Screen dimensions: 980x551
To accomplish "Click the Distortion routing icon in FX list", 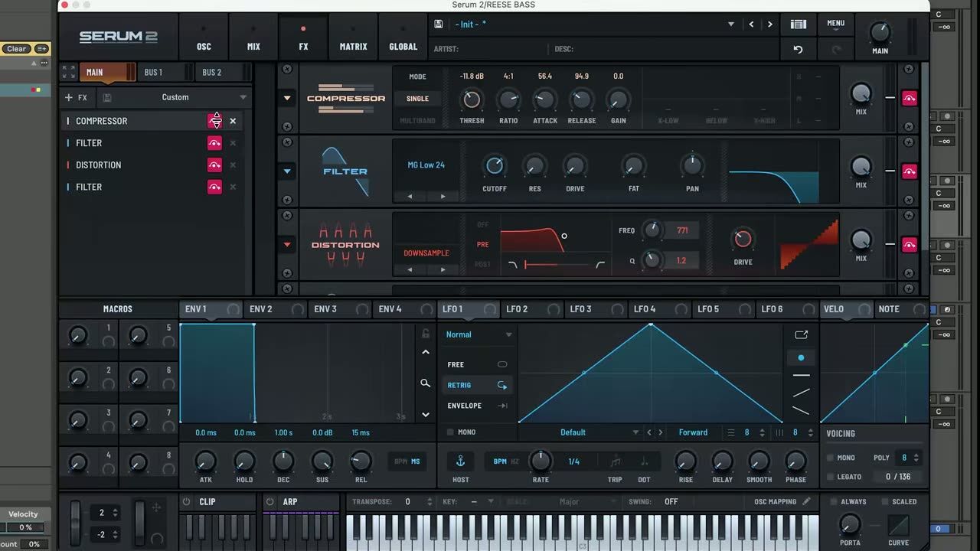I will coord(214,165).
